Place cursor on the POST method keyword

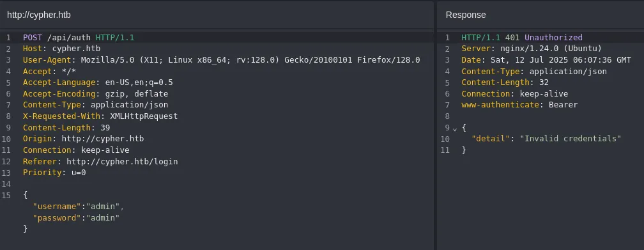tap(33, 38)
